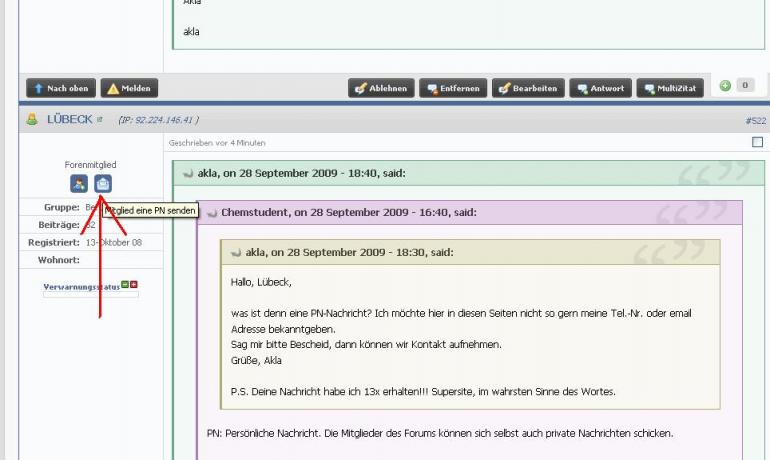Click the reputation count 0 box
The image size is (770, 460).
point(745,85)
